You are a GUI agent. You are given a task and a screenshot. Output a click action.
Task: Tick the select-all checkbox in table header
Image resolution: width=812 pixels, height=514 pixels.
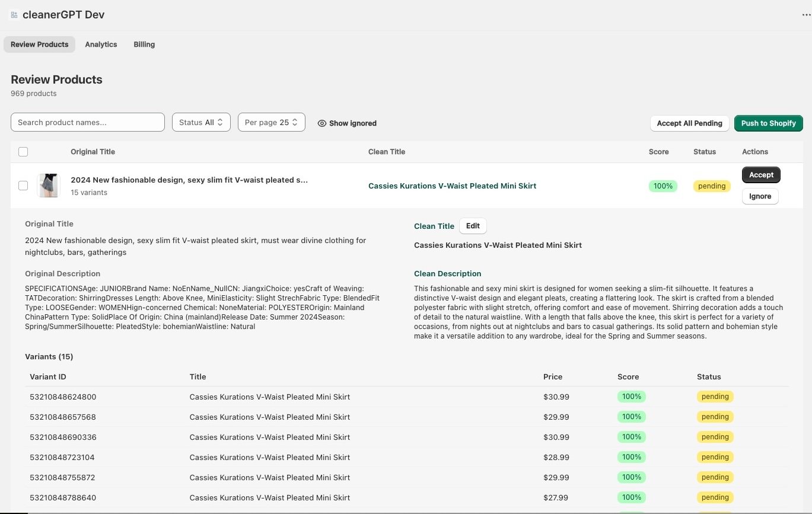coord(23,152)
